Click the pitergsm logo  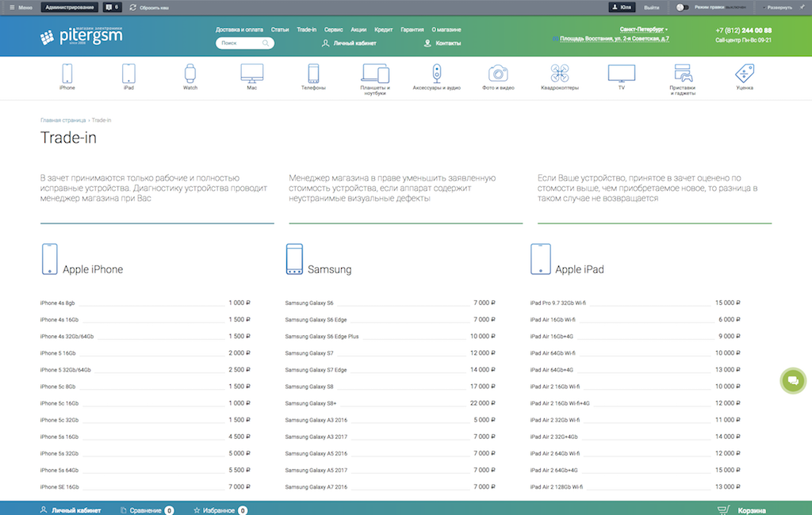pyautogui.click(x=82, y=36)
